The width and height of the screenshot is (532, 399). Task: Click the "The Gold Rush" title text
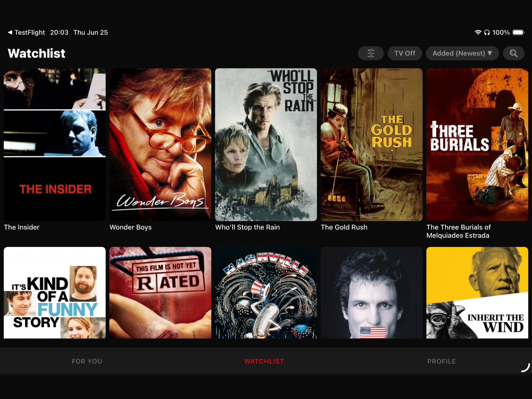(x=344, y=227)
